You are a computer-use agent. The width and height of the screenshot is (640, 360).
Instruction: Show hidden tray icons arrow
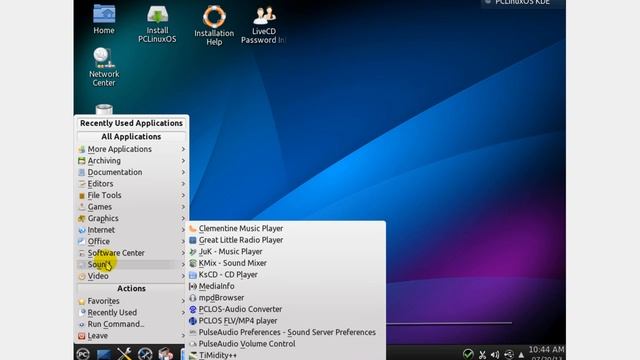(x=521, y=355)
